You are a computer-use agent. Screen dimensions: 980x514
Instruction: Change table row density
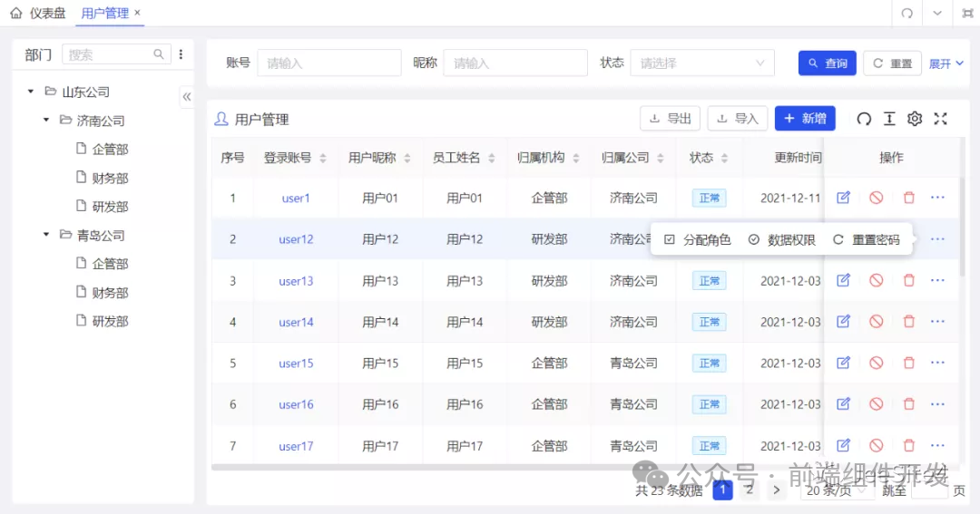click(x=889, y=119)
